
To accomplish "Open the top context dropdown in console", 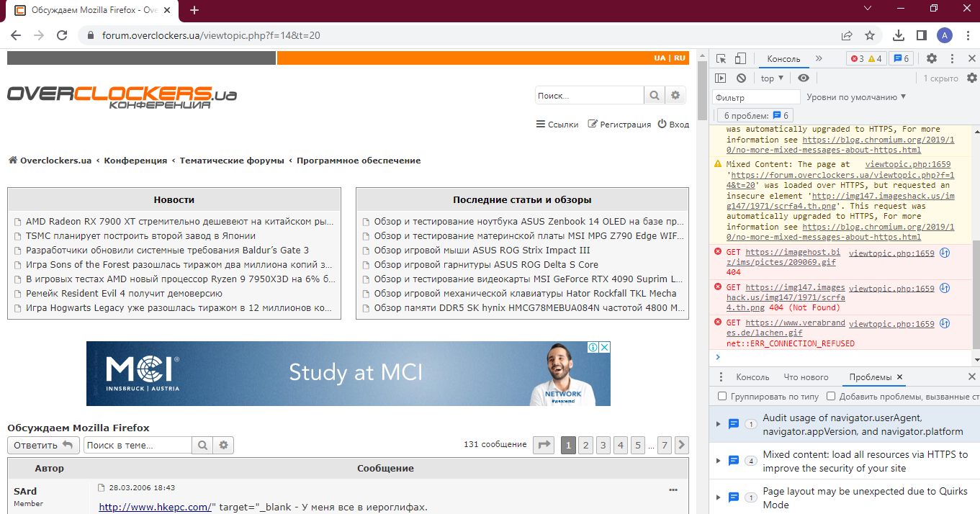I will pyautogui.click(x=773, y=78).
